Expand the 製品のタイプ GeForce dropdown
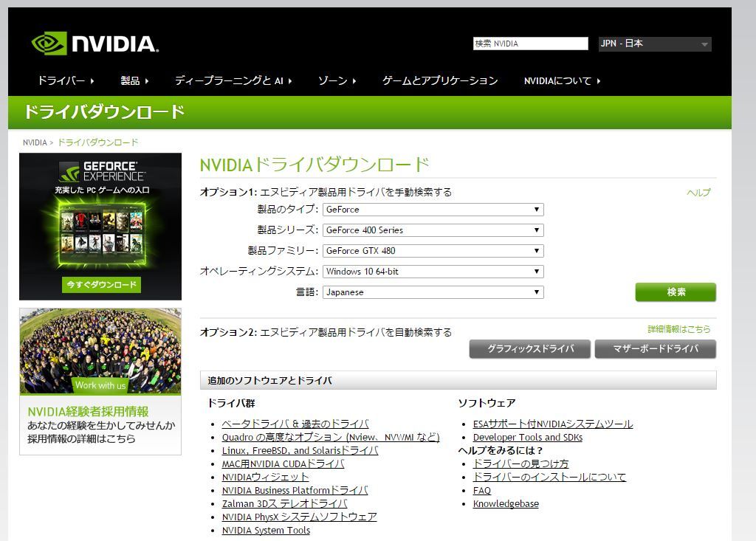756x541 pixels. (433, 210)
